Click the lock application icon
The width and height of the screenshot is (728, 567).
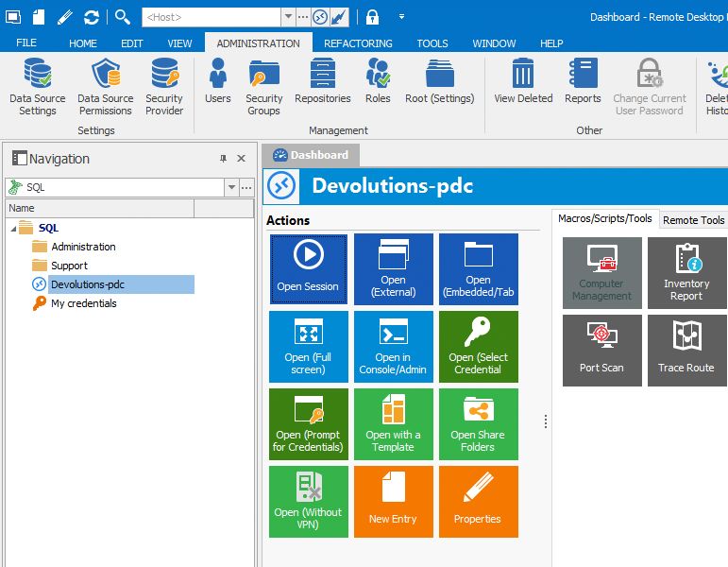pyautogui.click(x=372, y=17)
